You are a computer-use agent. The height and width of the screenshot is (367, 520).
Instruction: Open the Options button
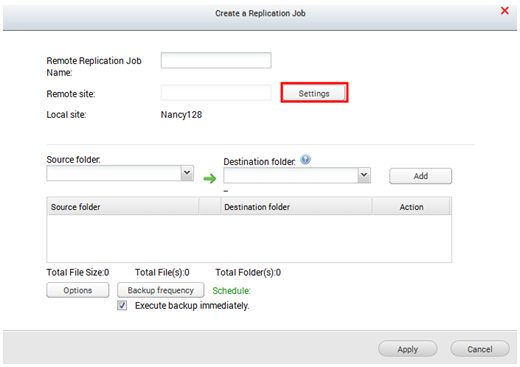pyautogui.click(x=78, y=290)
